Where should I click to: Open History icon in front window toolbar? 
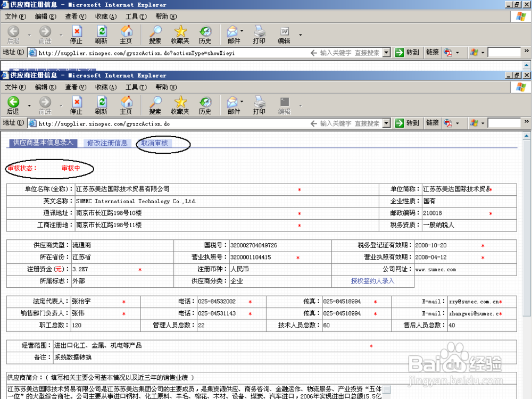click(205, 102)
